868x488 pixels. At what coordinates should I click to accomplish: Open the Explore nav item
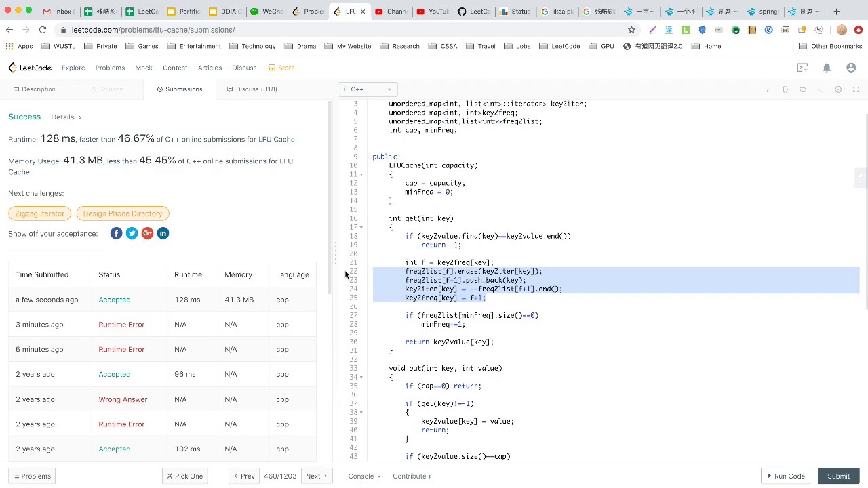tap(73, 68)
